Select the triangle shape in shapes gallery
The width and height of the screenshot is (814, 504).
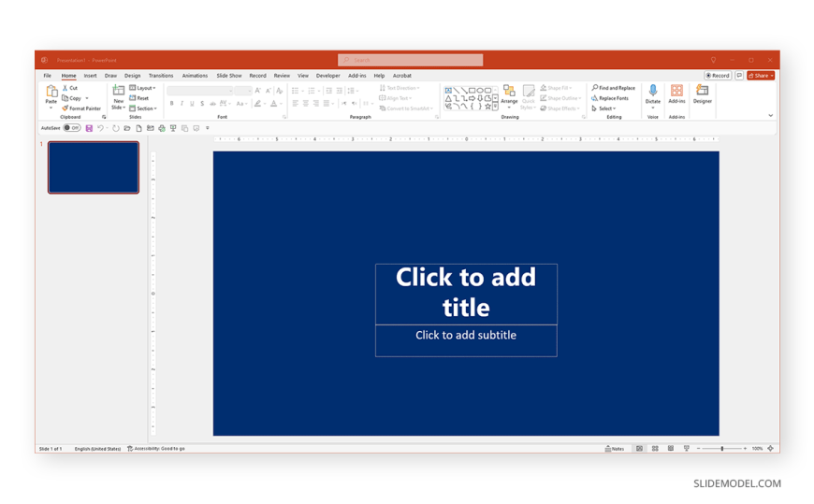pos(448,98)
